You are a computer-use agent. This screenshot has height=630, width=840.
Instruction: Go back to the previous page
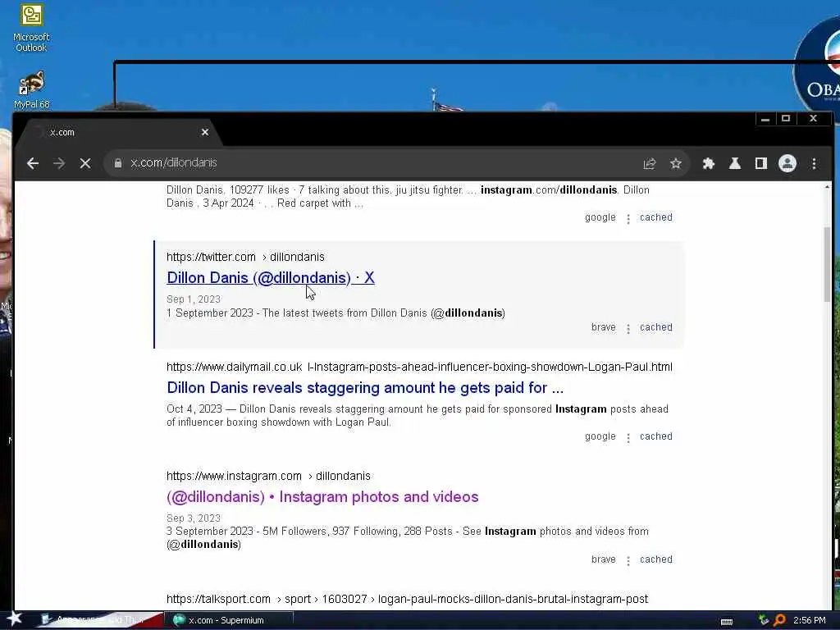33,163
